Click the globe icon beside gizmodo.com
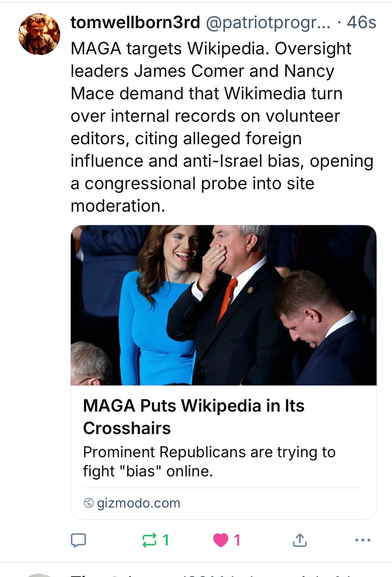392x577 pixels. [88, 503]
